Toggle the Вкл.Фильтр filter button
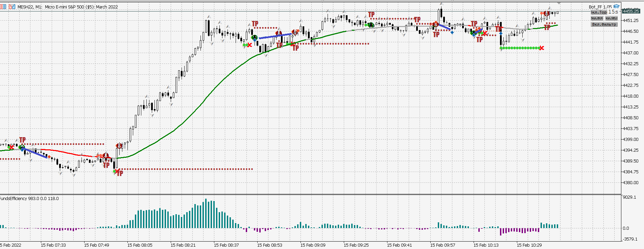This screenshot has width=644, height=249. pos(604,24)
